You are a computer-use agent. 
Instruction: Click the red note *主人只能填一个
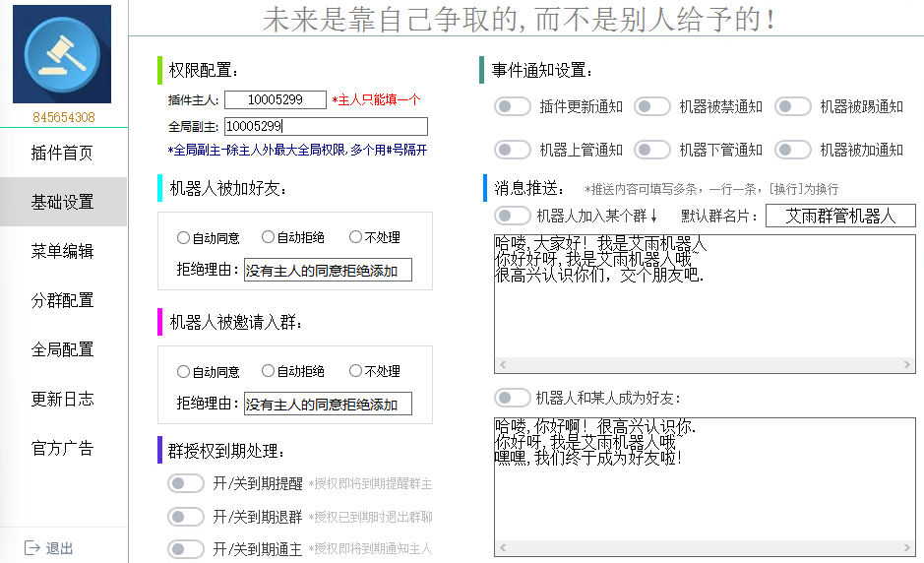click(376, 99)
